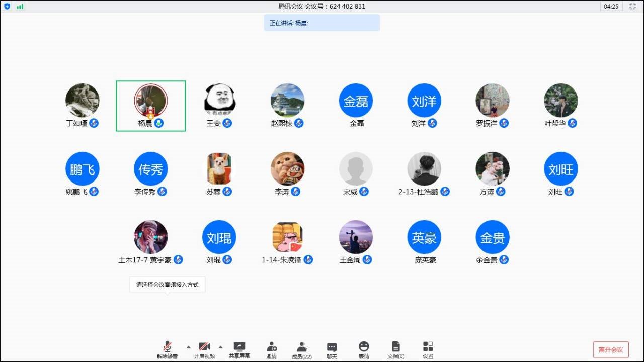644x362 pixels.
Task: Click the microphone icon next to 丁如瑾
Action: 94,123
